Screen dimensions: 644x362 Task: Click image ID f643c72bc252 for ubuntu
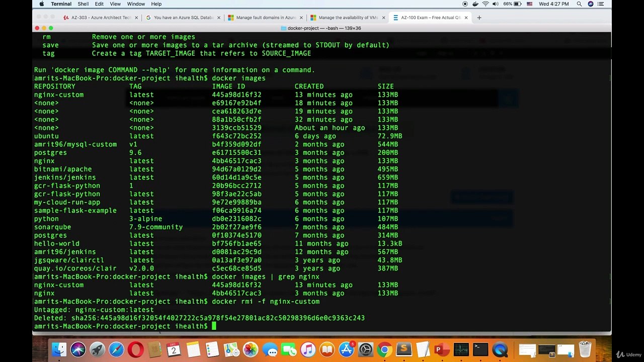(x=236, y=136)
